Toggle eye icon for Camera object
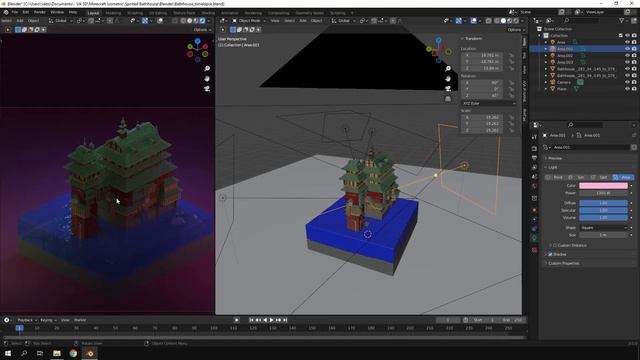 pos(627,82)
